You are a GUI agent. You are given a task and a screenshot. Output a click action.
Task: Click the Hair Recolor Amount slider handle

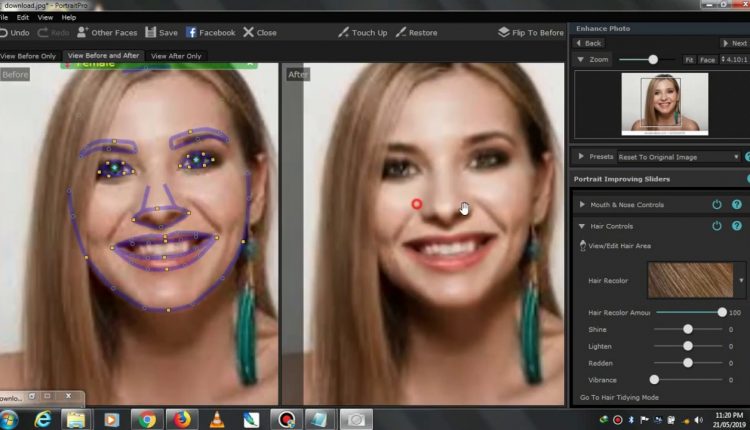[x=722, y=312]
